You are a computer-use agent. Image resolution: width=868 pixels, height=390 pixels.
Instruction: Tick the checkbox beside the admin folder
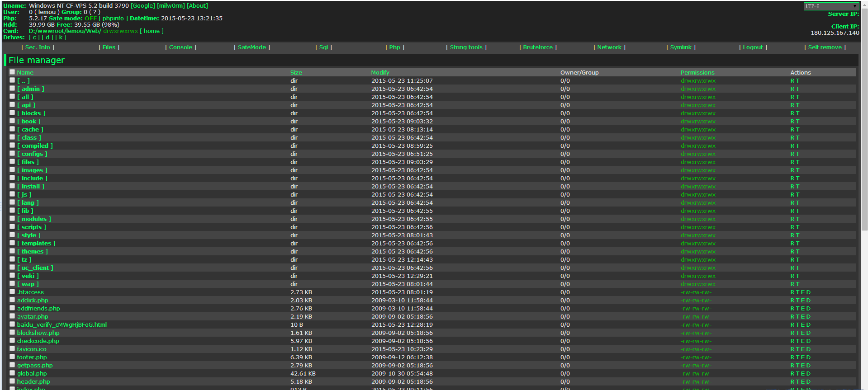[x=12, y=89]
